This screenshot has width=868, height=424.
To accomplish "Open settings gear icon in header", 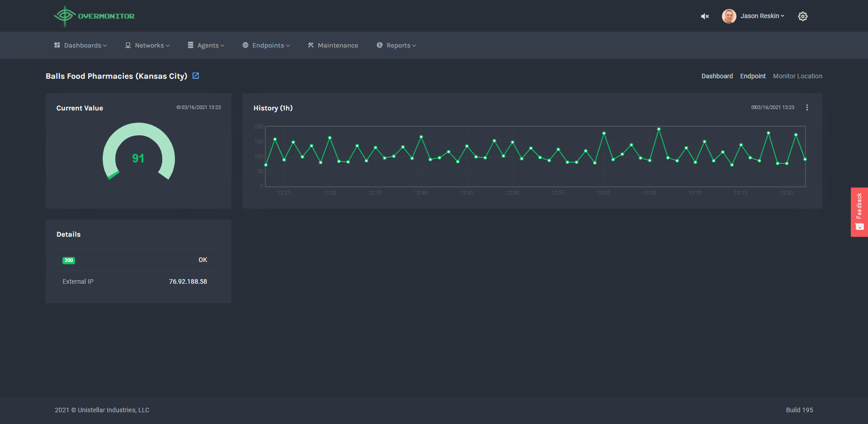I will click(802, 16).
